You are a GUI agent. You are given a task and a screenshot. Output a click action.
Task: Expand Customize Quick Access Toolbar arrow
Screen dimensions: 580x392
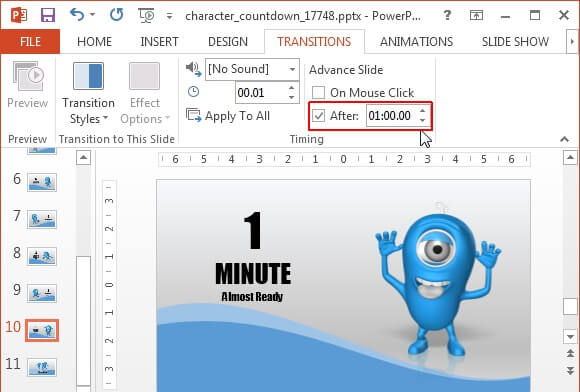click(169, 16)
